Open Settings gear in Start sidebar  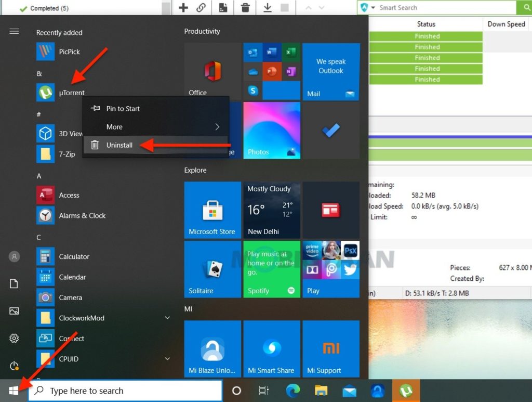tap(14, 338)
